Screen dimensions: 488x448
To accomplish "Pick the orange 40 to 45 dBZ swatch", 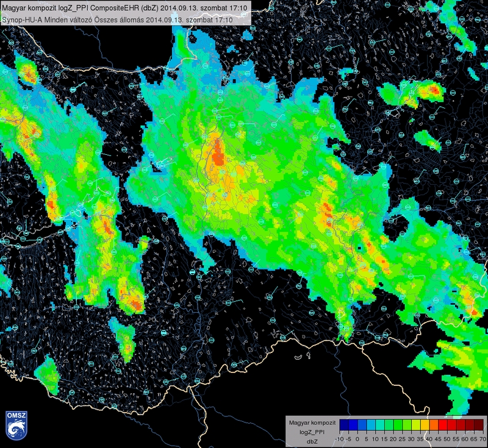I will [434, 425].
